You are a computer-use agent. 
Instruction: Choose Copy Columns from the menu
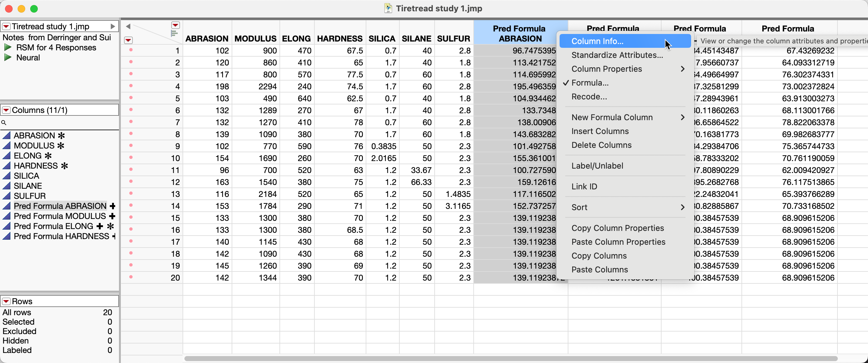[625, 256]
